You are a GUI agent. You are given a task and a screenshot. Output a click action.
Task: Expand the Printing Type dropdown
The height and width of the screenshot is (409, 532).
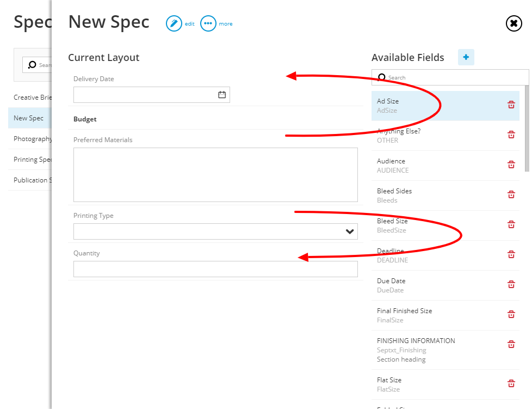[350, 231]
